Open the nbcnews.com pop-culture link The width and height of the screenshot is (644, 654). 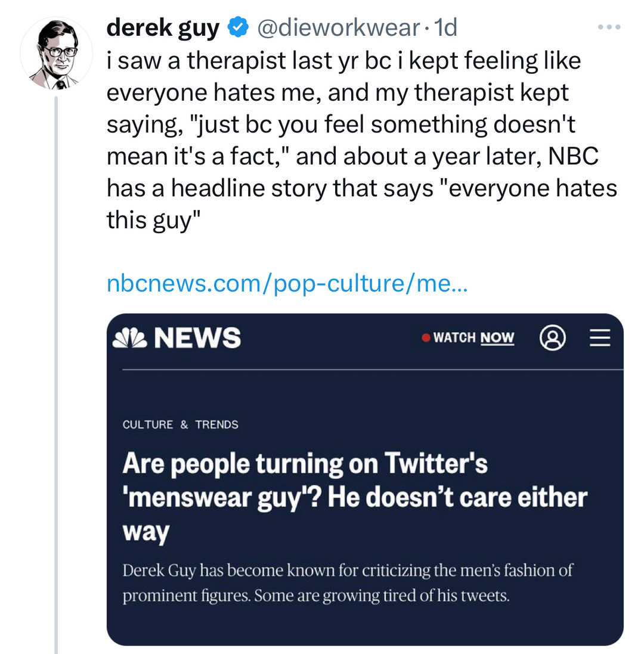tap(287, 284)
